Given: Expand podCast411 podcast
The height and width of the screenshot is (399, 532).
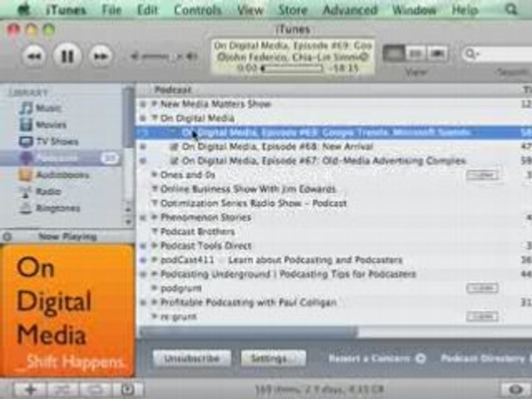Looking at the screenshot, I should click(155, 260).
